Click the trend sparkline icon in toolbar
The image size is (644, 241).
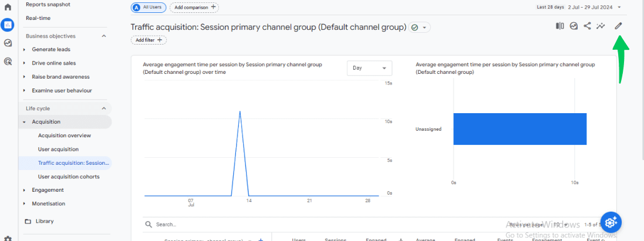pos(601,26)
